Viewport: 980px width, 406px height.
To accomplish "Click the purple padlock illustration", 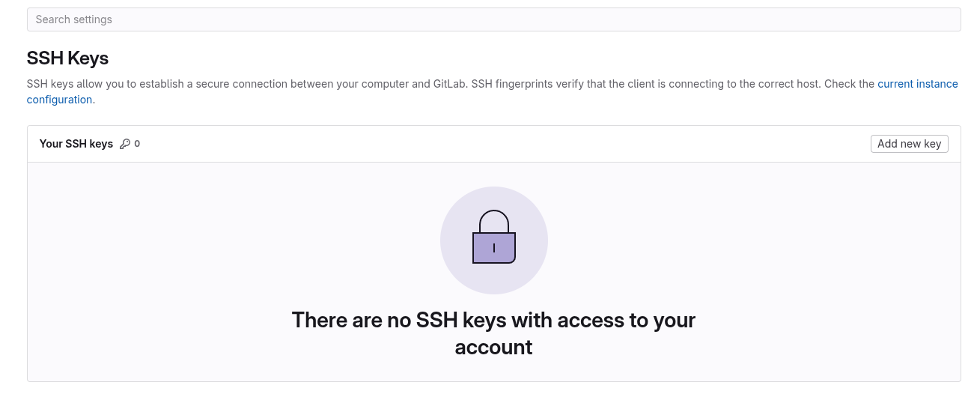I will (494, 237).
